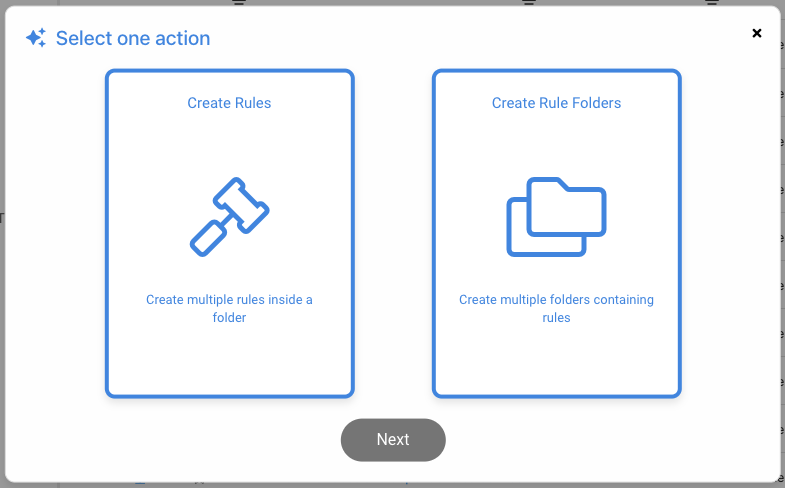
Task: Click the "Select one action" title text
Action: coord(133,39)
